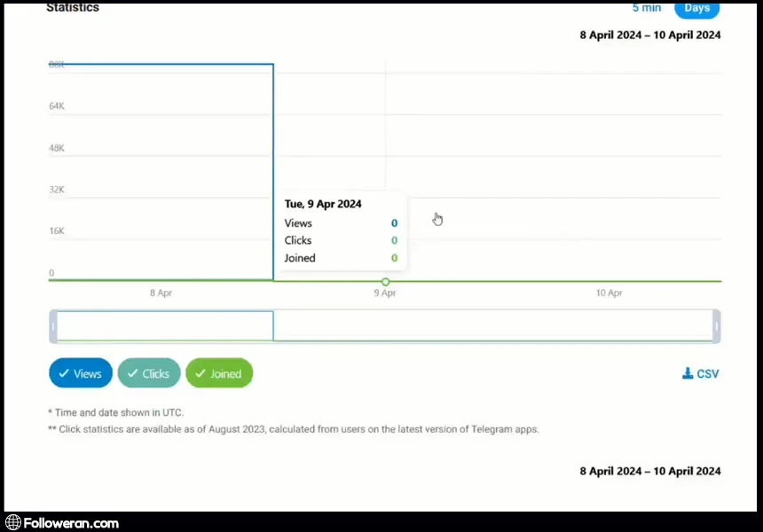Click the 10 Apr x-axis label
This screenshot has height=532, width=763.
(x=609, y=293)
